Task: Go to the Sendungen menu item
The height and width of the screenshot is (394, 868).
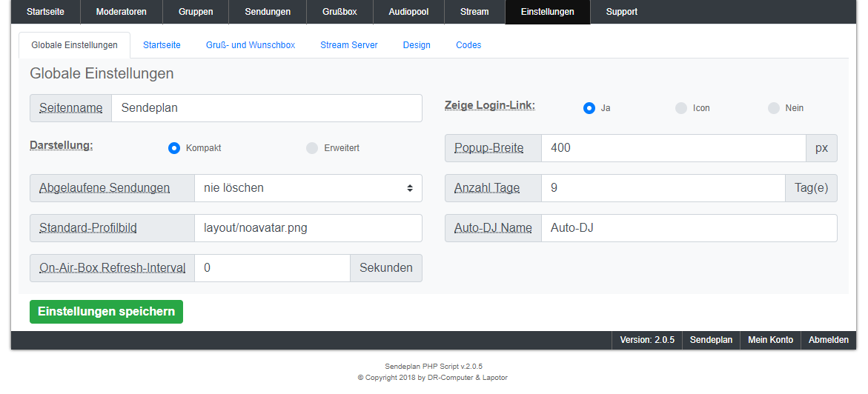Action: [x=268, y=12]
